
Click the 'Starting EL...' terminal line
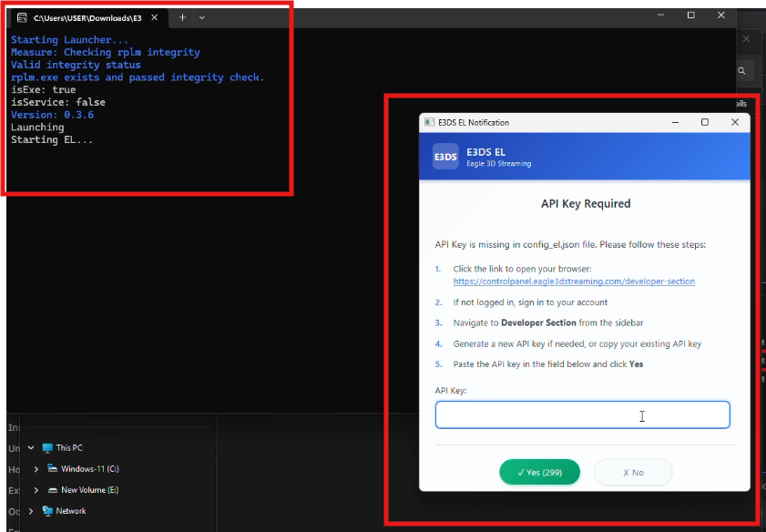click(52, 139)
